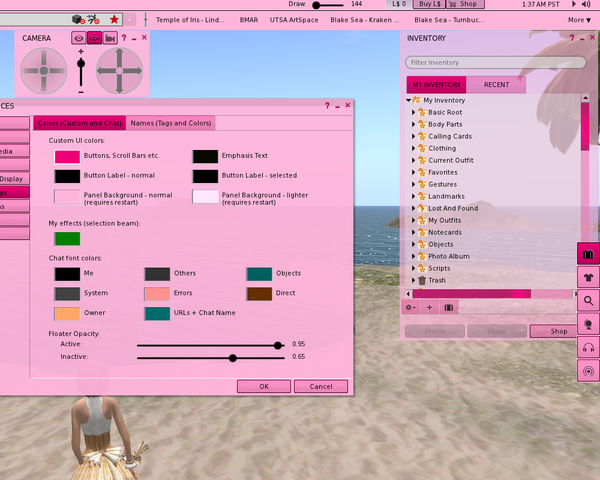Image resolution: width=600 pixels, height=480 pixels.
Task: Click the plus icon to add inventory item
Action: (x=430, y=307)
